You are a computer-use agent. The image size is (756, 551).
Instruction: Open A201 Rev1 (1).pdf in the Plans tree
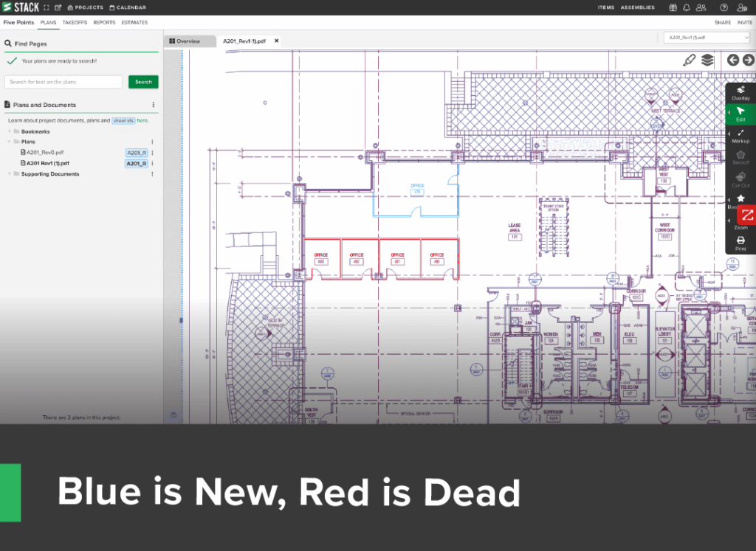[x=47, y=164]
